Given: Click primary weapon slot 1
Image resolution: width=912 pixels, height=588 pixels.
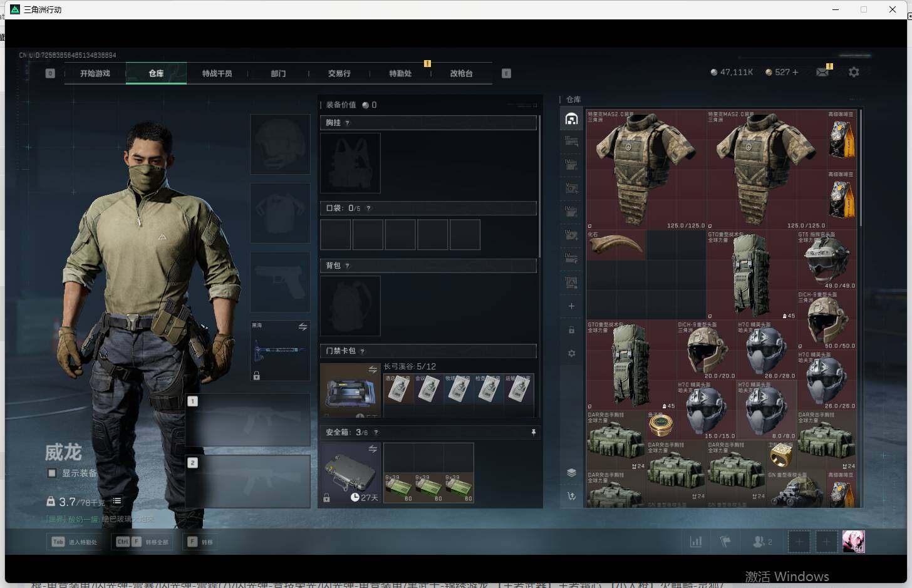Looking at the screenshot, I should click(248, 420).
